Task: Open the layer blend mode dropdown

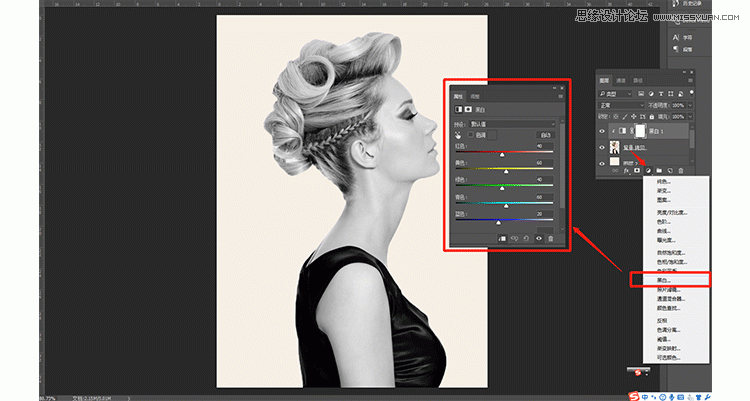Action: pos(620,104)
